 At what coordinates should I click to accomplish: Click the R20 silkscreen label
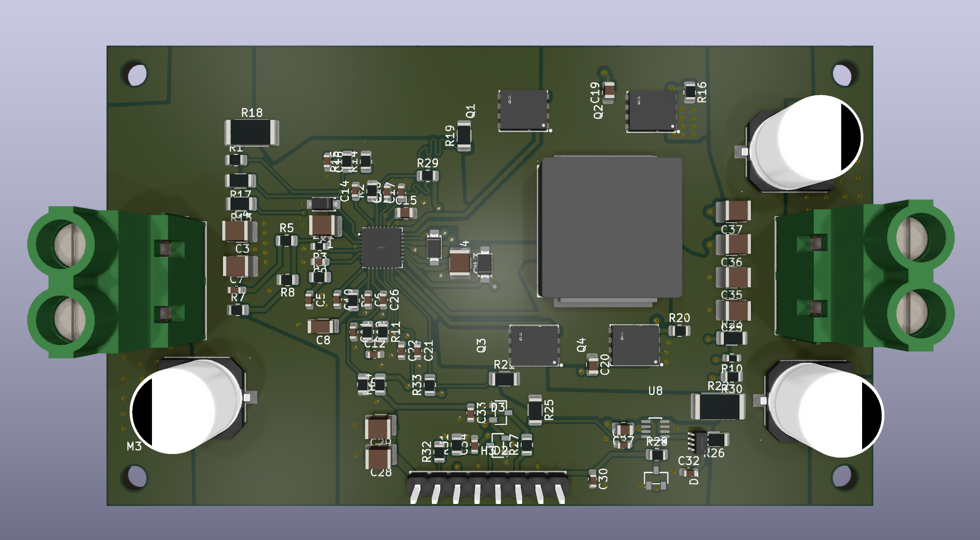[679, 318]
